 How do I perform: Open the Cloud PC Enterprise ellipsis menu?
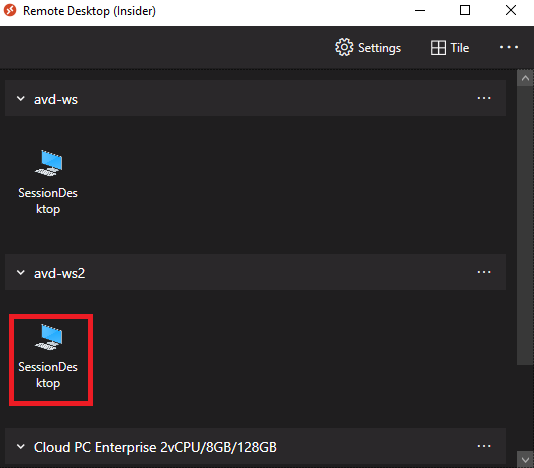(484, 446)
